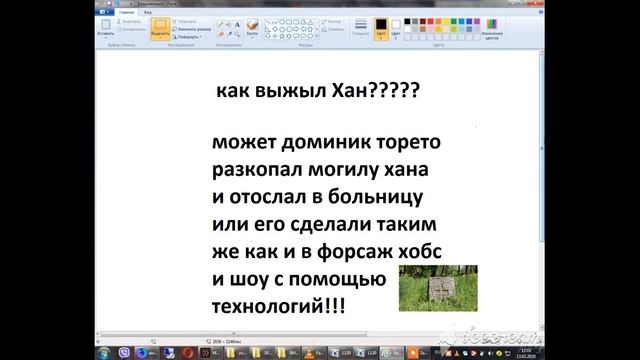This screenshot has width=640, height=360.
Task: Select the Color picker eyedropper tool
Action: (x=229, y=35)
